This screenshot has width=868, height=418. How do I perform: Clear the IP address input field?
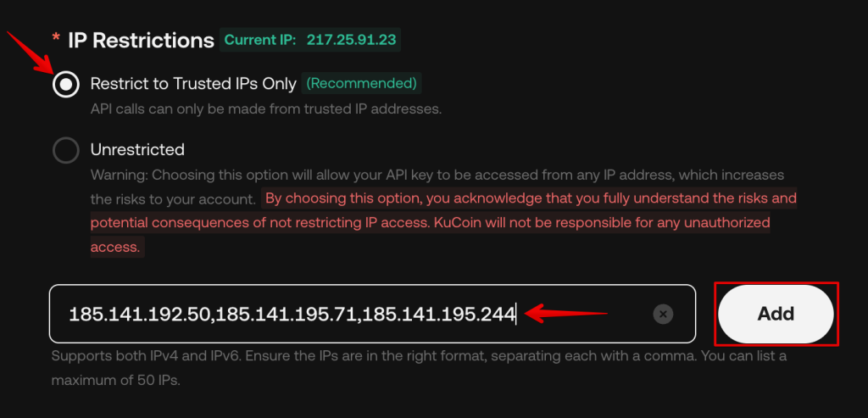[x=663, y=315]
